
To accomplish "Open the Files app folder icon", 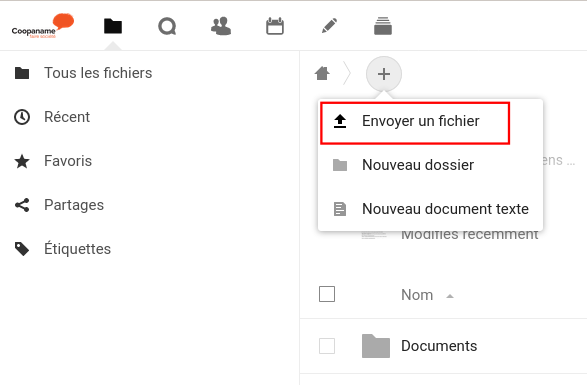I will click(x=113, y=26).
